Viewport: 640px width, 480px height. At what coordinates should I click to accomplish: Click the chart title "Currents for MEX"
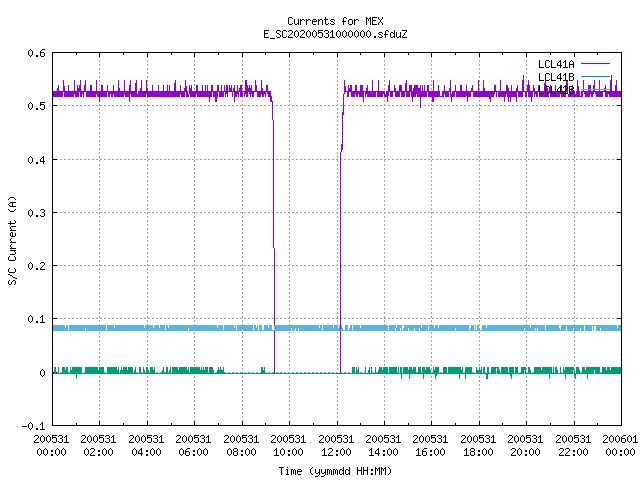335,21
